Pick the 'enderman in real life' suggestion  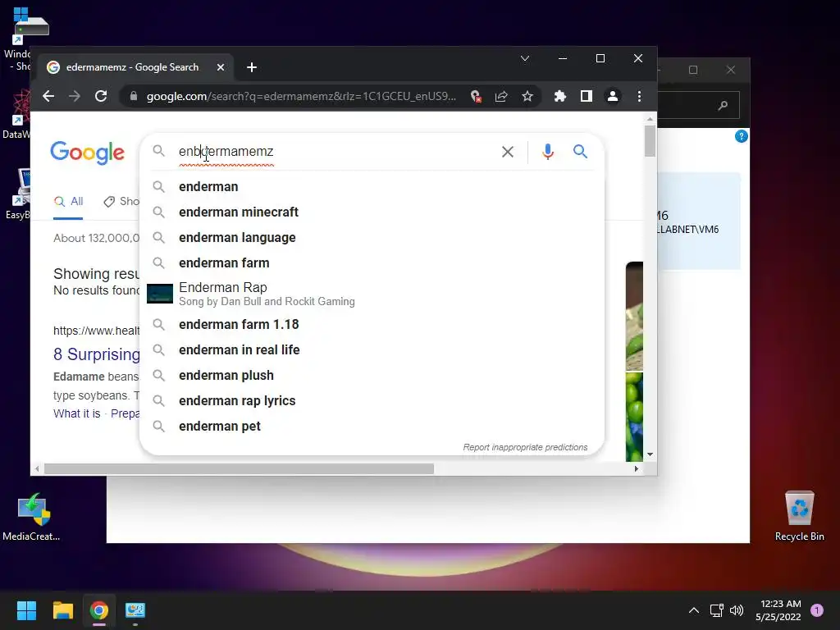tap(372, 349)
